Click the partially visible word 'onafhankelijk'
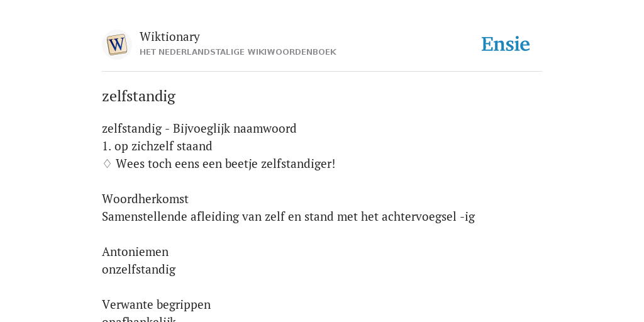This screenshot has width=644, height=322. (139, 319)
